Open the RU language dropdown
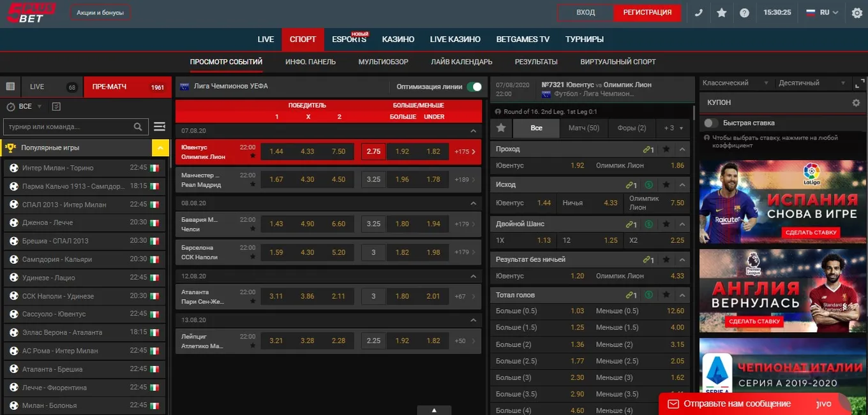The width and height of the screenshot is (868, 415). pyautogui.click(x=822, y=12)
